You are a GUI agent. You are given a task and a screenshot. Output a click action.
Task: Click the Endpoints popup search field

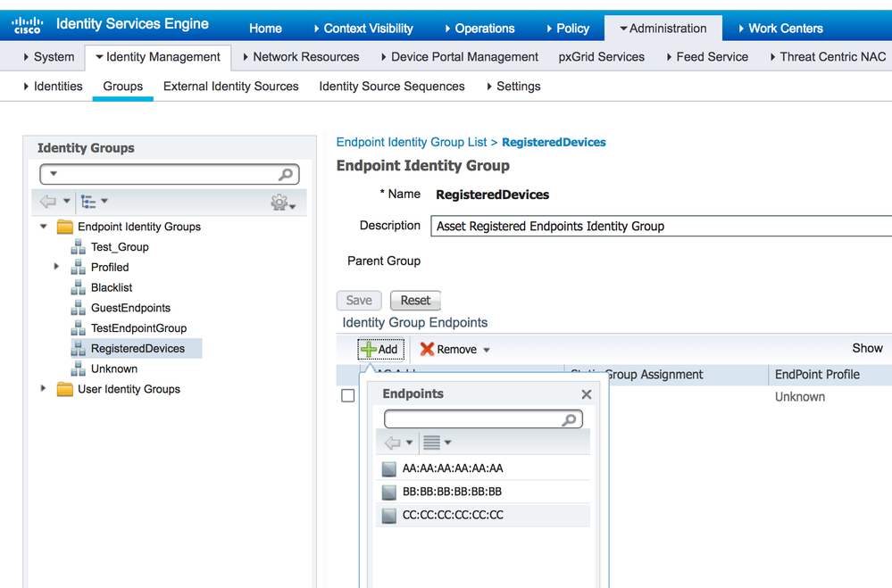[483, 419]
